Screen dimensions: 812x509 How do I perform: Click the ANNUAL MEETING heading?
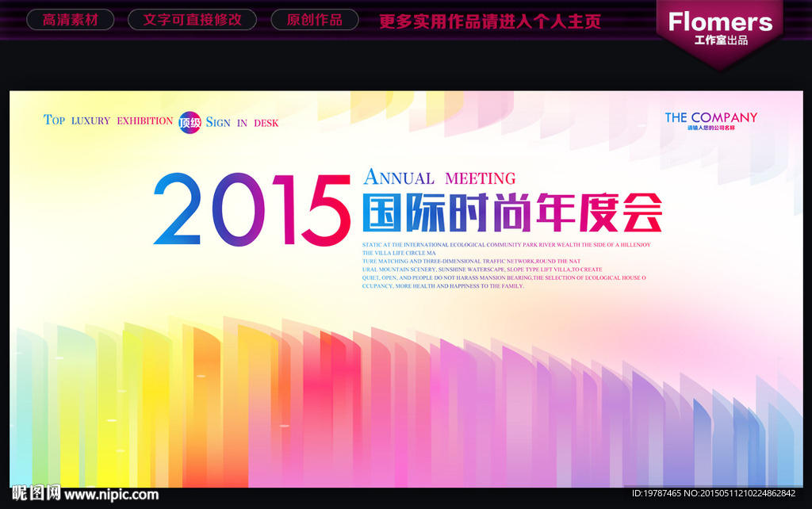[x=439, y=177]
